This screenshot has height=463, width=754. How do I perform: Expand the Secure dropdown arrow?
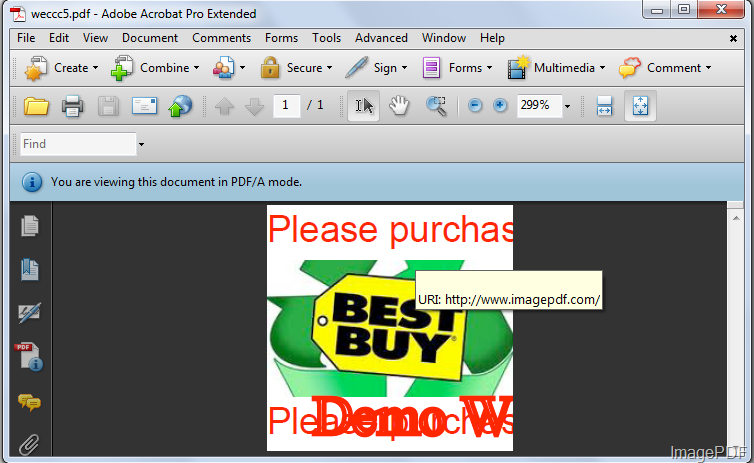click(329, 68)
